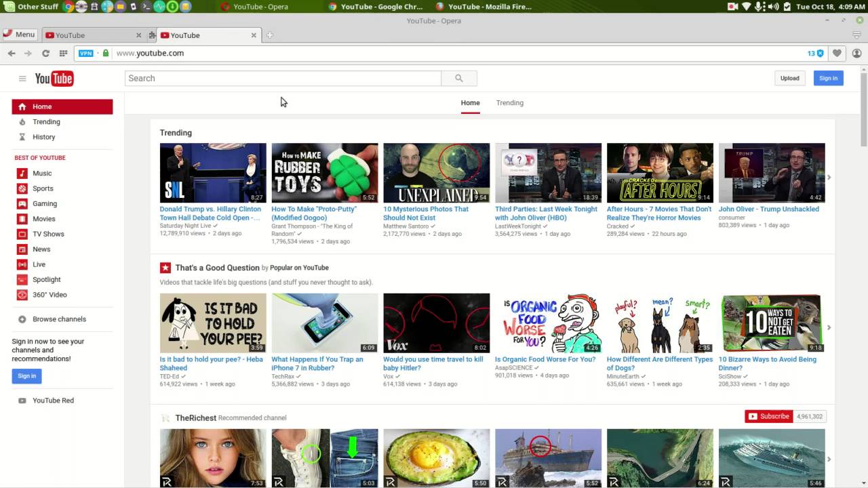
Task: Open the Opera account profile icon
Action: pyautogui.click(x=857, y=53)
